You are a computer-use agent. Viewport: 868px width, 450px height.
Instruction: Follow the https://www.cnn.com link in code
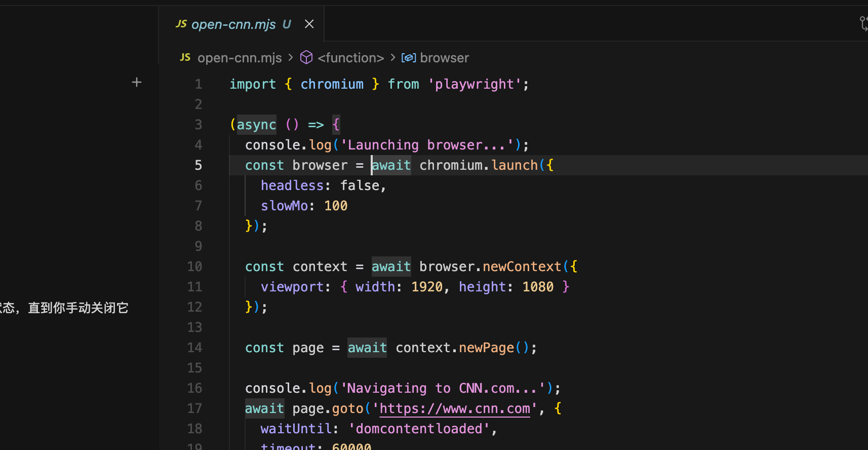point(454,408)
